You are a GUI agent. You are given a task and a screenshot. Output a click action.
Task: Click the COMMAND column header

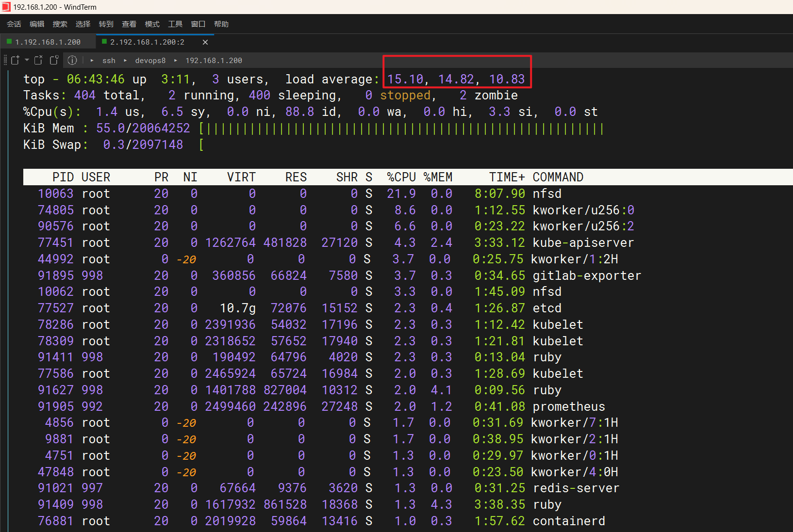tap(558, 177)
